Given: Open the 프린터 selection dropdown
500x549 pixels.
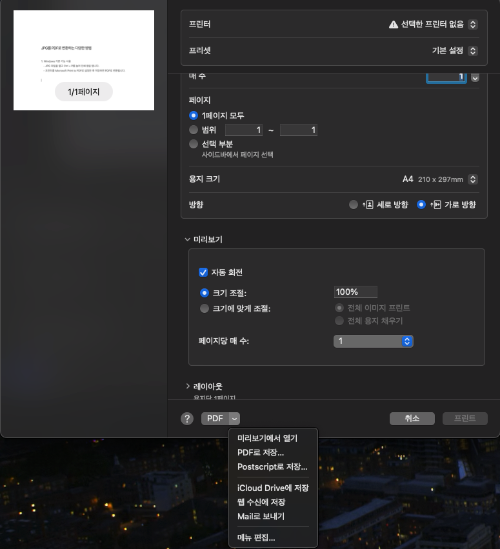Looking at the screenshot, I should coord(473,24).
